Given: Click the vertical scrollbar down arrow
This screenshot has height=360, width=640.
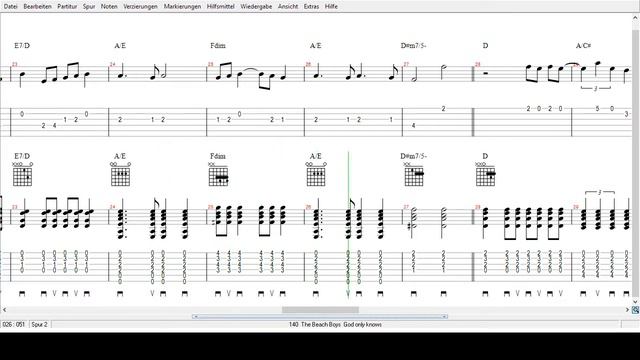Looking at the screenshot, I should click(x=636, y=302).
